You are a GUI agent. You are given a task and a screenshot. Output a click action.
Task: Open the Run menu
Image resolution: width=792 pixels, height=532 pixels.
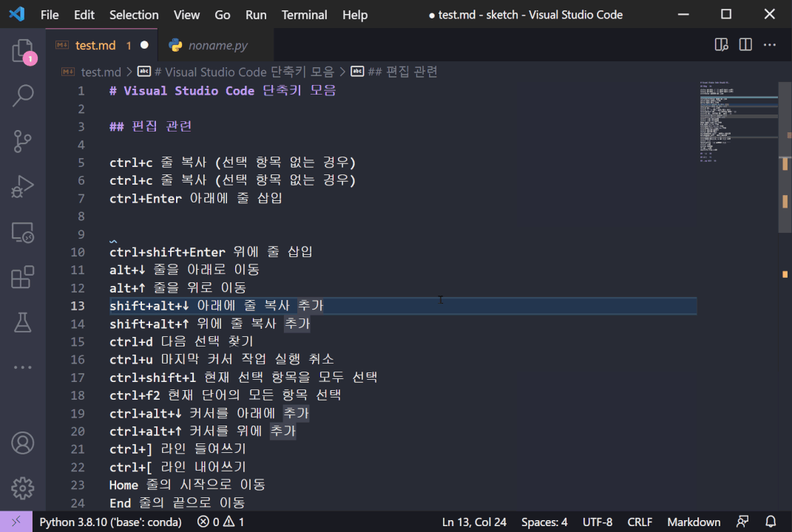point(256,15)
